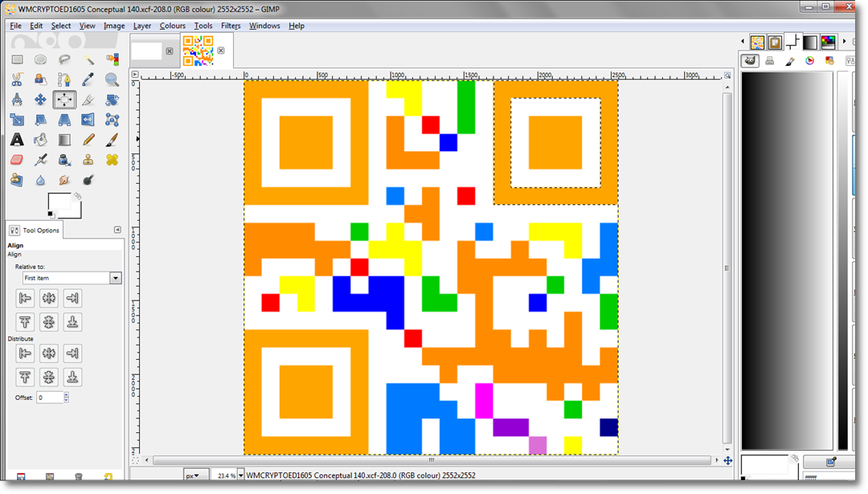Screen dimensions: 868x494
Task: Select the Paths tool
Action: click(64, 80)
